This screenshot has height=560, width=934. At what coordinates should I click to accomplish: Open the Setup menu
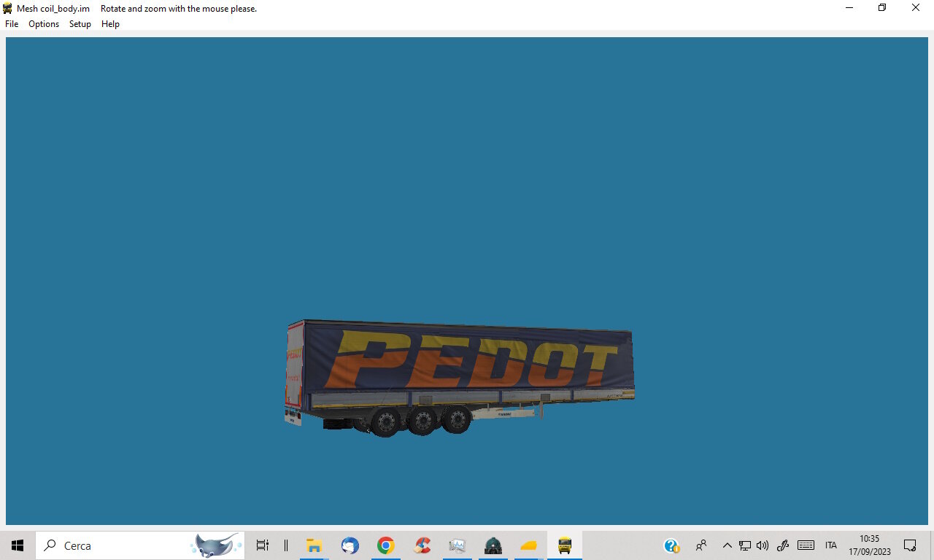tap(80, 24)
